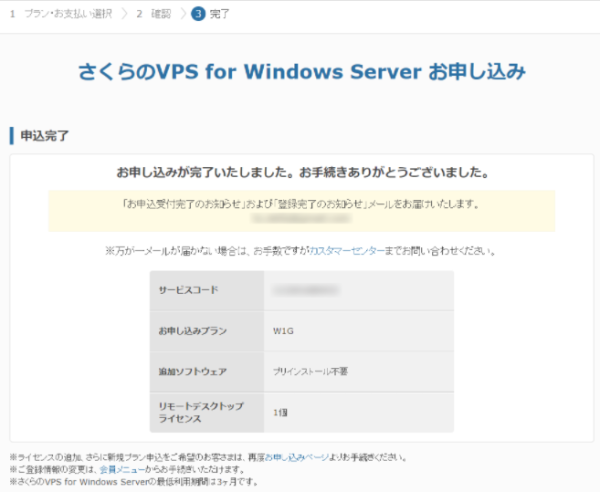The image size is (600, 492).
Task: Select step 2 確認
Action: [154, 14]
